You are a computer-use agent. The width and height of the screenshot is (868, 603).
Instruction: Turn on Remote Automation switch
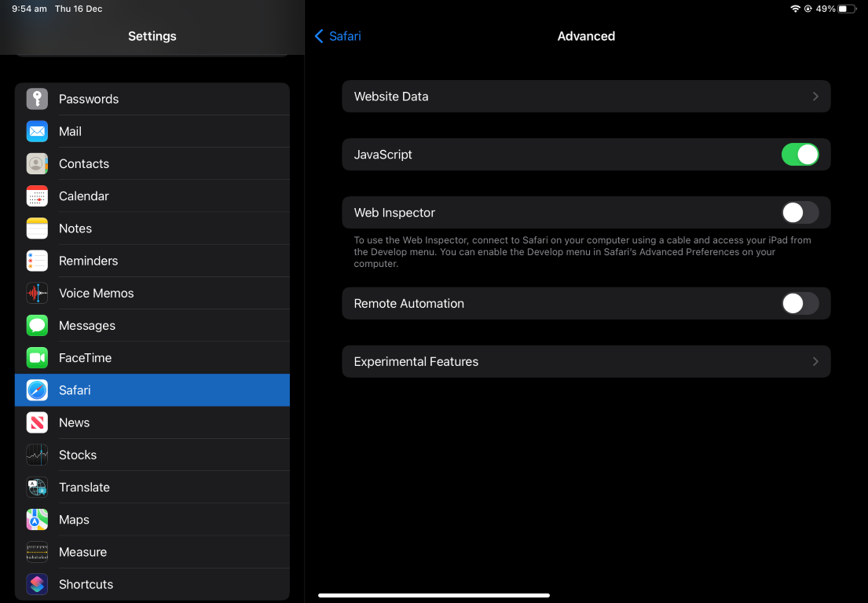click(800, 303)
